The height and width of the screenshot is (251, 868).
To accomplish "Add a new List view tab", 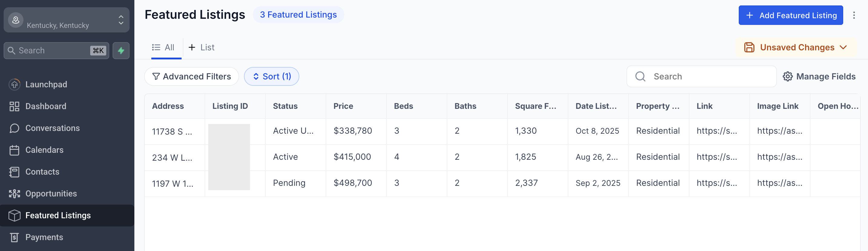I will point(201,48).
